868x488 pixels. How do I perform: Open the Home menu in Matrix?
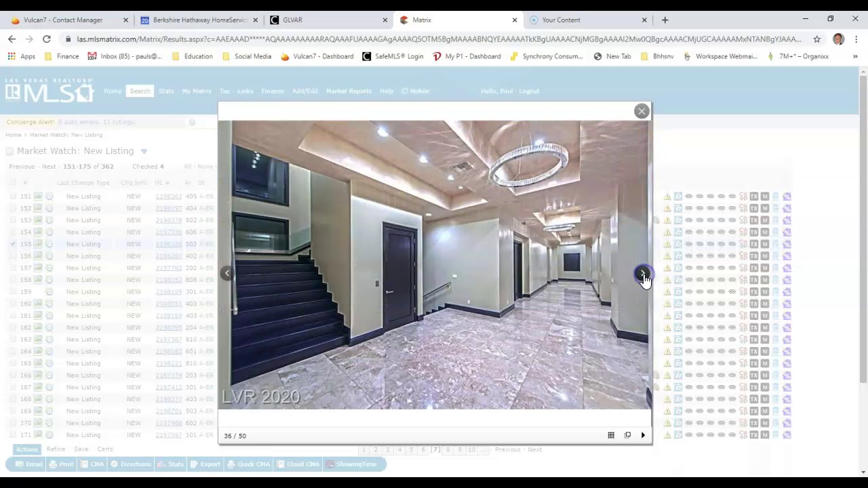tap(113, 91)
